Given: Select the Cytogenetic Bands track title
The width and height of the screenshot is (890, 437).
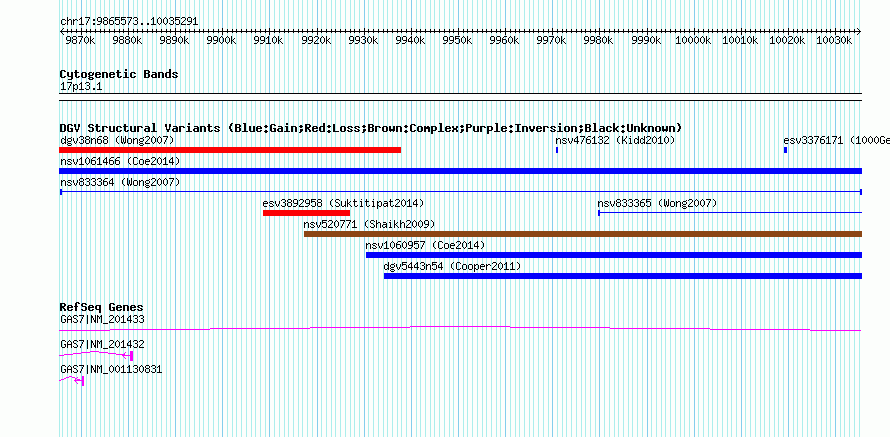Looking at the screenshot, I should pyautogui.click(x=119, y=74).
